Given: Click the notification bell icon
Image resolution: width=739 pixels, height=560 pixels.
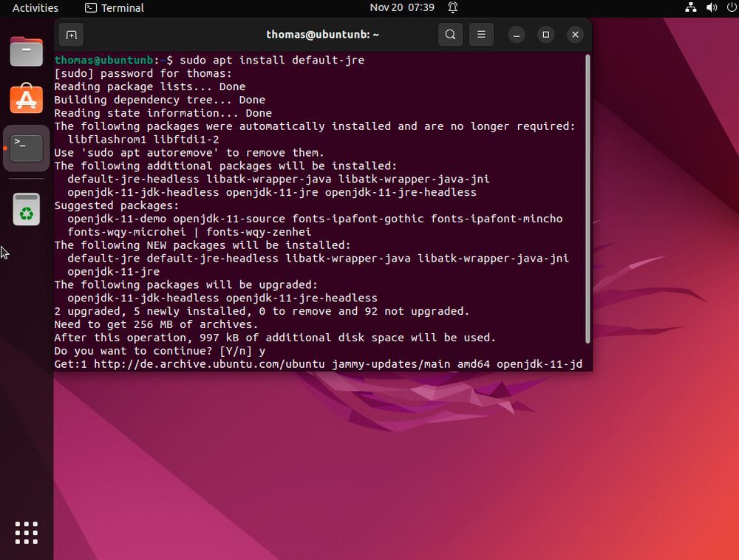Looking at the screenshot, I should click(452, 8).
